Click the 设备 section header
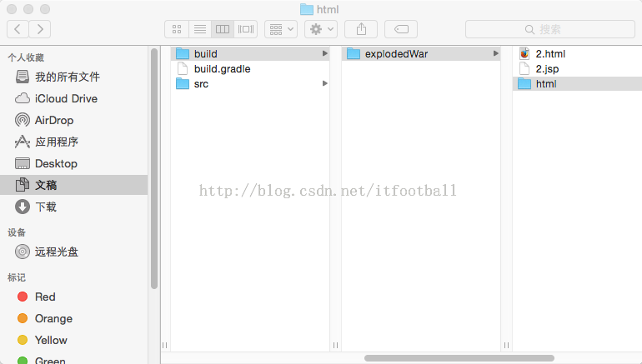 coord(17,232)
